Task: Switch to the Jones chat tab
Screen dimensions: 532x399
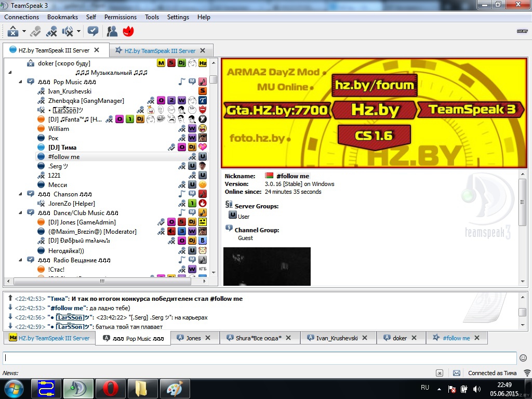Action: (194, 338)
